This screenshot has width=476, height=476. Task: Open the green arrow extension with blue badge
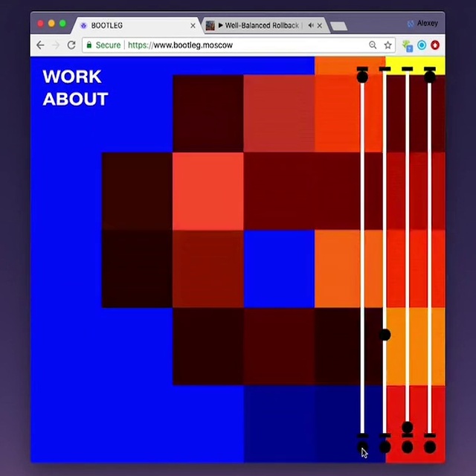coord(408,46)
